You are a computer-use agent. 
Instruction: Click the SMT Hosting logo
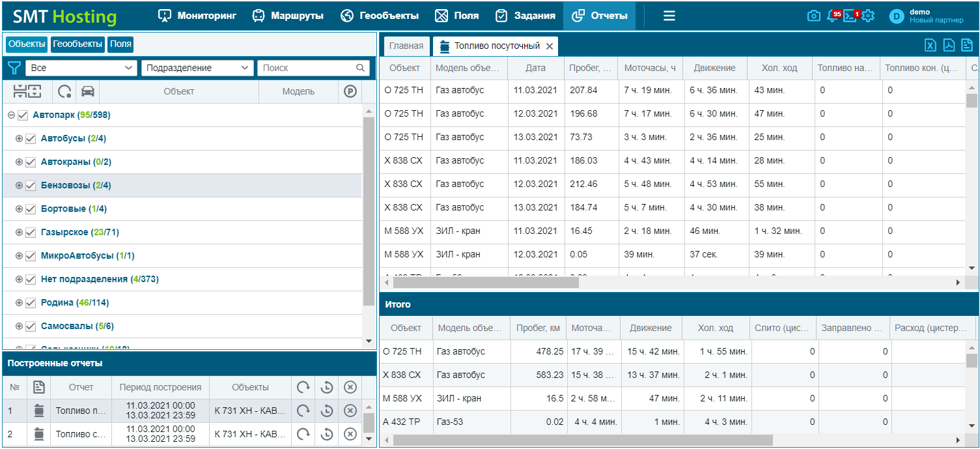(x=65, y=16)
